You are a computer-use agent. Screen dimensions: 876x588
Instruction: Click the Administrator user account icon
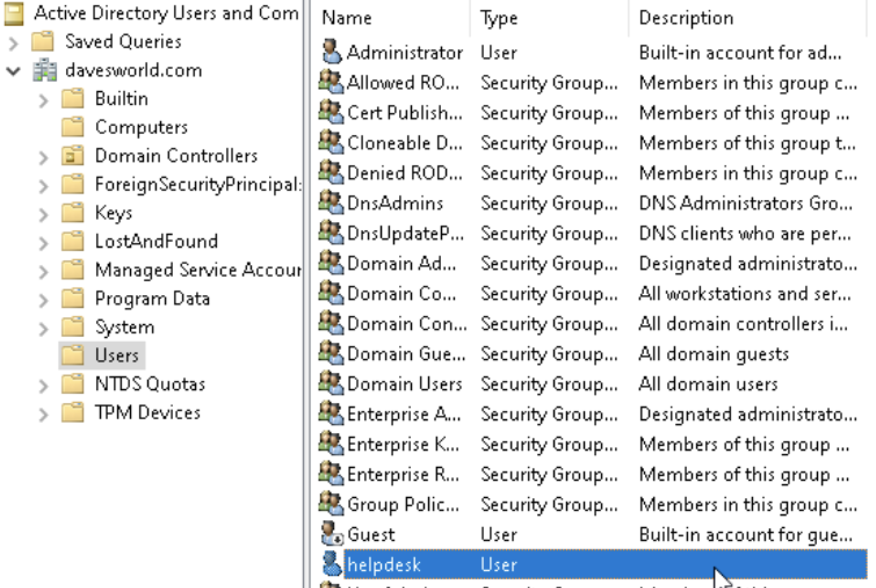click(x=331, y=52)
